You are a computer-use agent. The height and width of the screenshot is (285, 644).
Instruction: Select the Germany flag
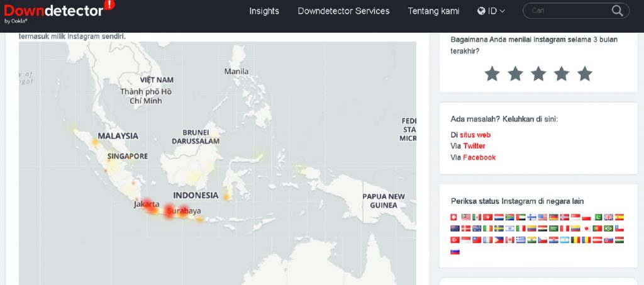[553, 217]
